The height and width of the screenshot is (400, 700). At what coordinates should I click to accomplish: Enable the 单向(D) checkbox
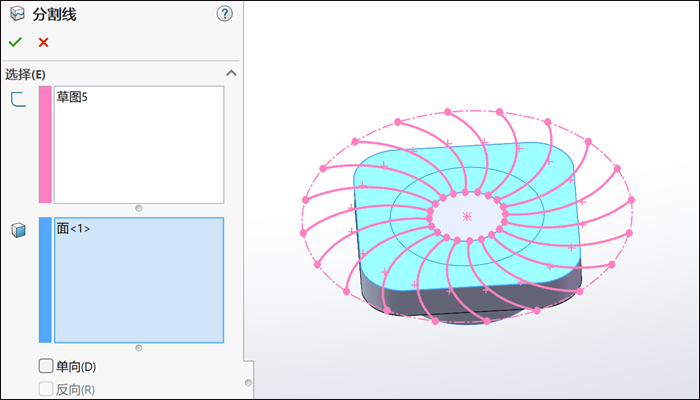[x=45, y=366]
